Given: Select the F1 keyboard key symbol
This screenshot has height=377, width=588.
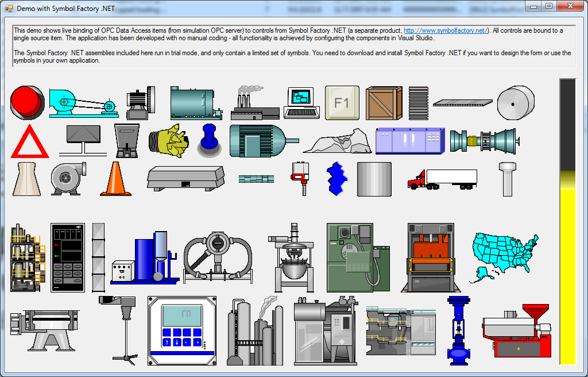Looking at the screenshot, I should [x=342, y=103].
